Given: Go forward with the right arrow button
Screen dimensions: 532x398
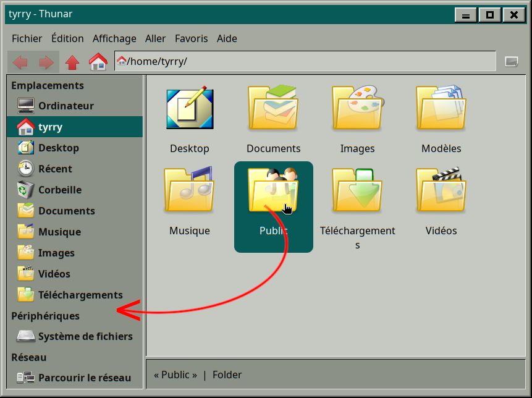Looking at the screenshot, I should coord(46,62).
